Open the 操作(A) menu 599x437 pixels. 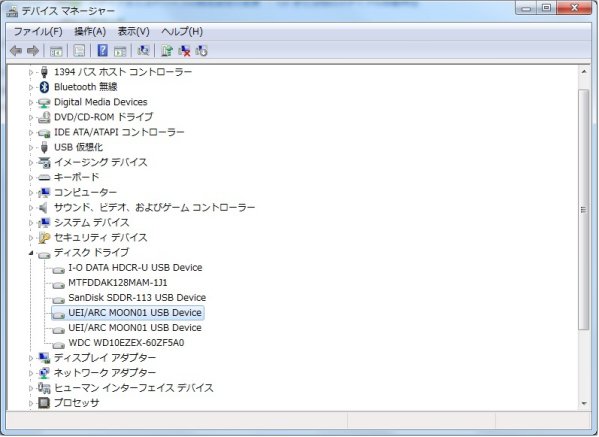(x=90, y=31)
